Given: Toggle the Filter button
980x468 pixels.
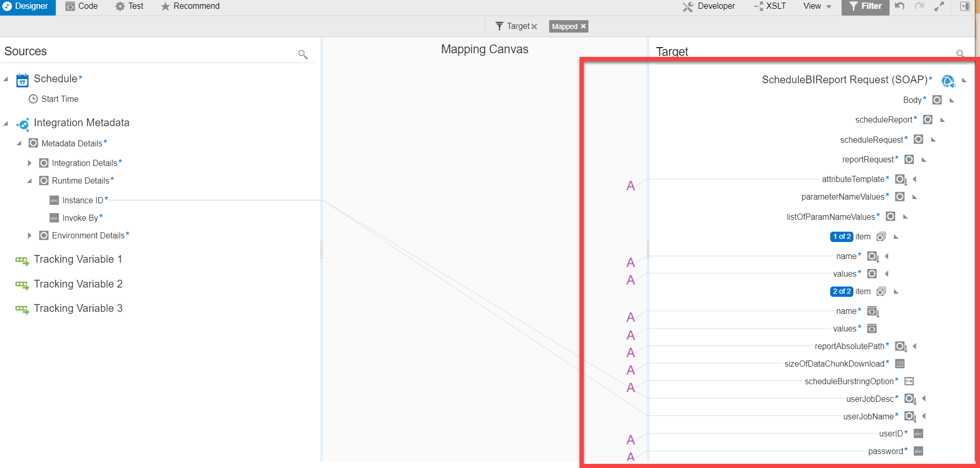Looking at the screenshot, I should (x=865, y=6).
